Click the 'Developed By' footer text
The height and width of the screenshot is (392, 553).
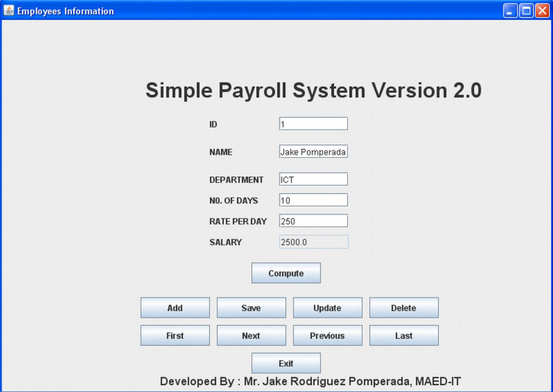pos(310,382)
